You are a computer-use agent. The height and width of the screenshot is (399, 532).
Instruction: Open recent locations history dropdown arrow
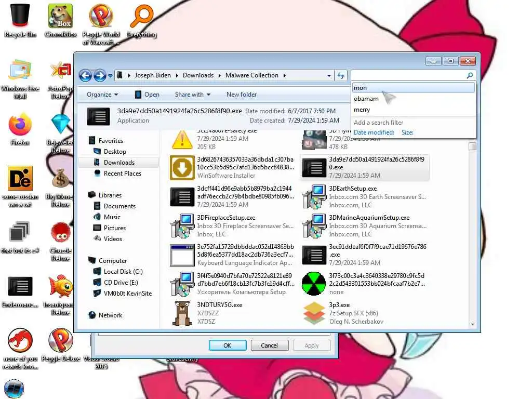(x=110, y=76)
